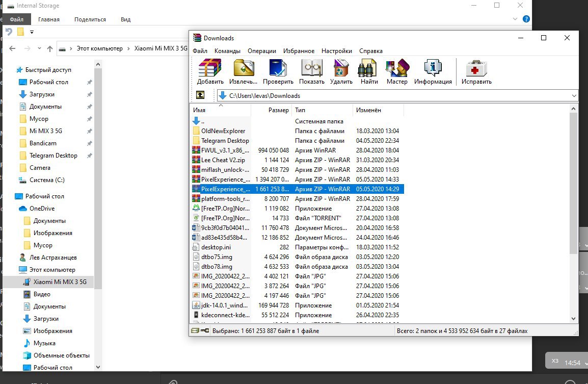
Task: Switch to Поделиться ribbon tab
Action: [90, 19]
